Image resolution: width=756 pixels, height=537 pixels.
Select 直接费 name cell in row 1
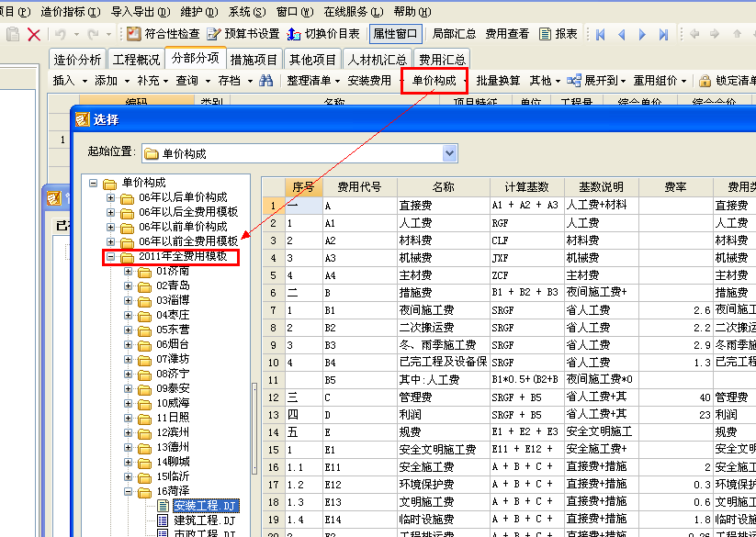pyautogui.click(x=444, y=206)
